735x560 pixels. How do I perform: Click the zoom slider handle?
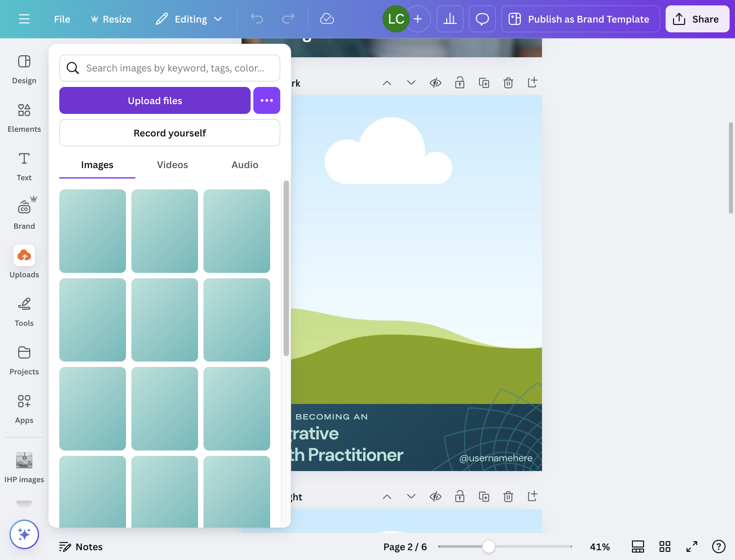(x=488, y=547)
